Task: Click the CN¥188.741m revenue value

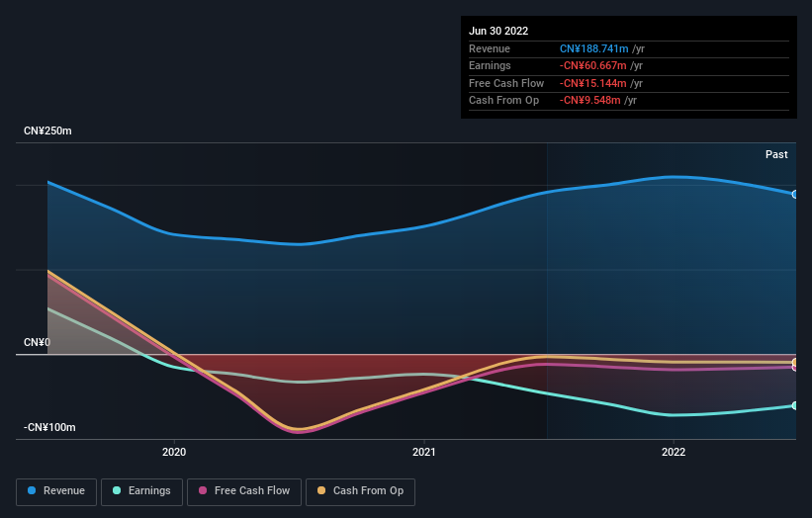Action: [594, 48]
